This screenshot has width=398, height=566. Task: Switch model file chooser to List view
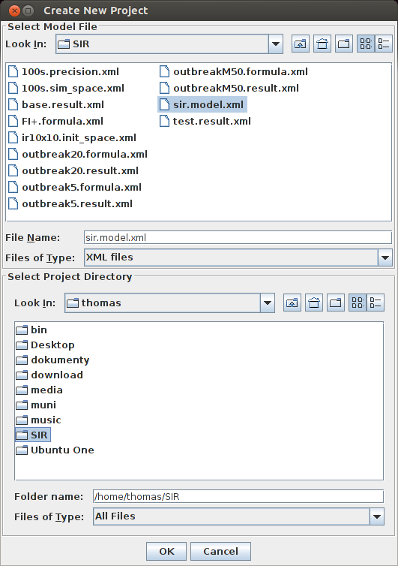(366, 44)
